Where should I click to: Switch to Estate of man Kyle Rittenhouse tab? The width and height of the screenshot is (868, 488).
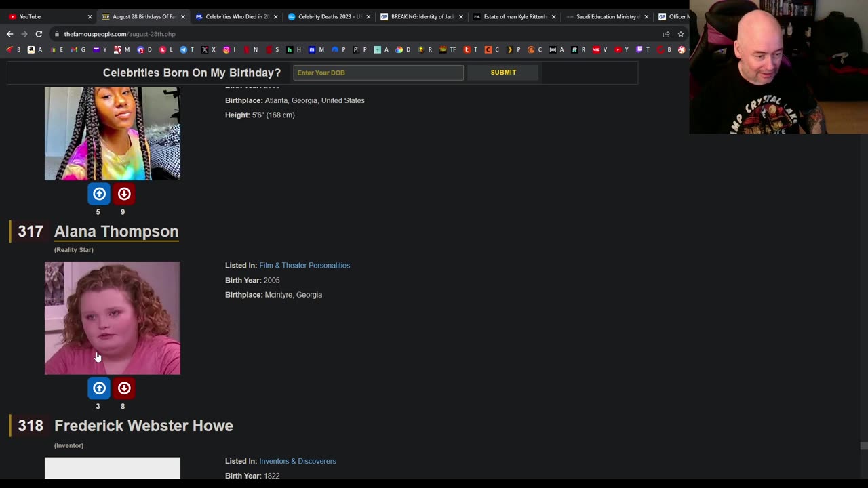(513, 16)
